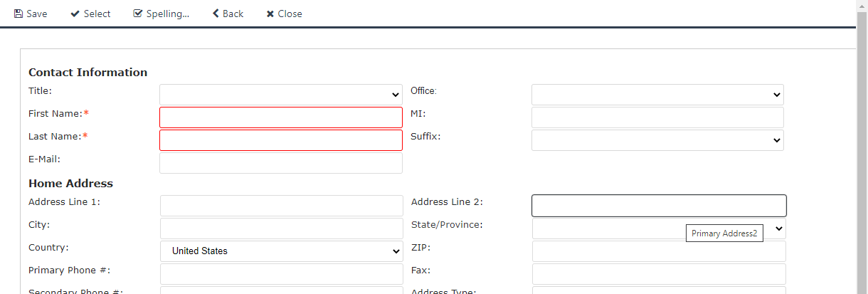868x294 pixels.
Task: Focus the Last Name input field
Action: coord(281,140)
